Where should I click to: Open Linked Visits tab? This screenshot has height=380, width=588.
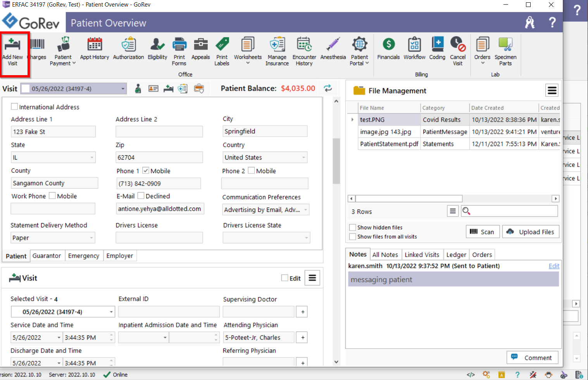pos(422,254)
